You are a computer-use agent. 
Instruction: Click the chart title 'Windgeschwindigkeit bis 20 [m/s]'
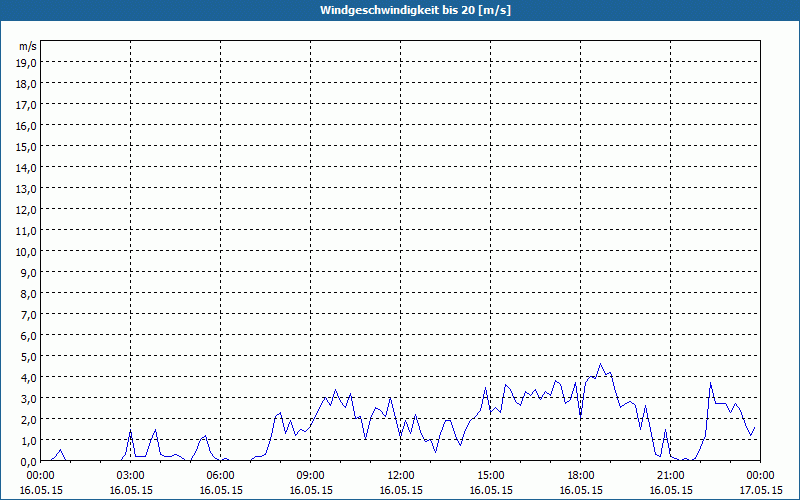415,10
